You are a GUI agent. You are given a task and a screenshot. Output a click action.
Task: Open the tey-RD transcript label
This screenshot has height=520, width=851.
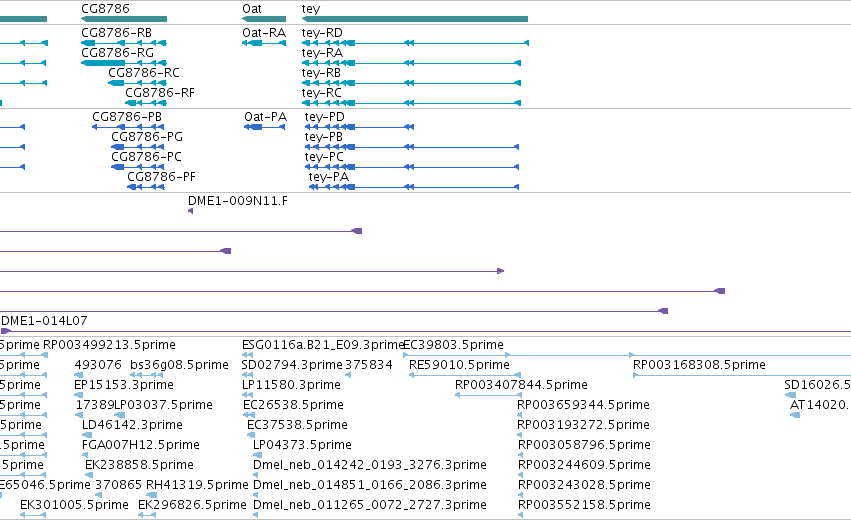pos(322,33)
